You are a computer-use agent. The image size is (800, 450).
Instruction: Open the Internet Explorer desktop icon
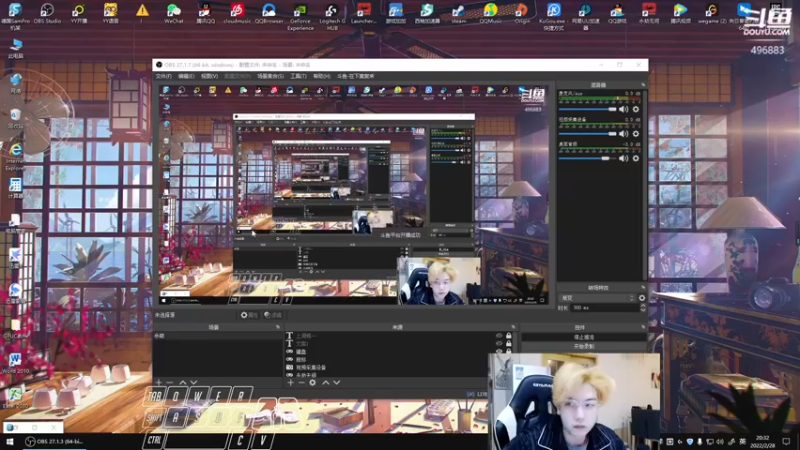(x=15, y=156)
